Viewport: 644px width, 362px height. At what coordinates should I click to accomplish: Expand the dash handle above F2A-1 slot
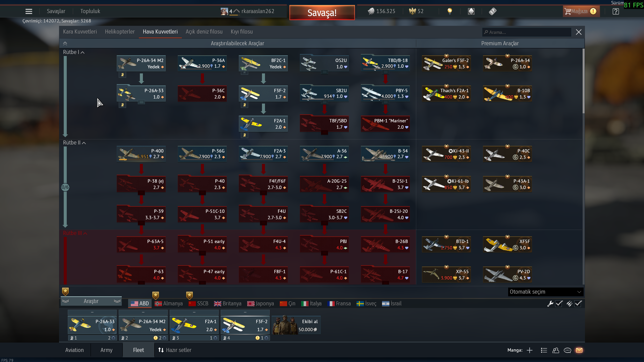click(194, 312)
